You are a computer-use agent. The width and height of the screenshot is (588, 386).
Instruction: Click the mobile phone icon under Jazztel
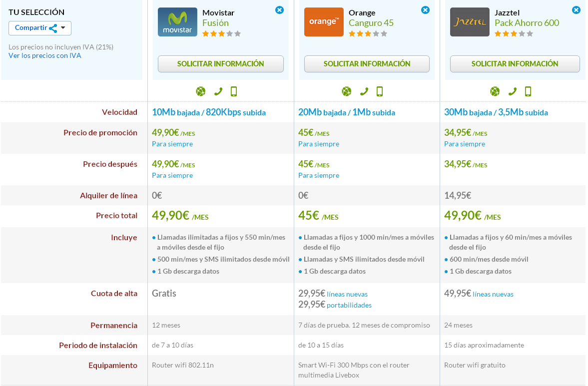pyautogui.click(x=528, y=91)
